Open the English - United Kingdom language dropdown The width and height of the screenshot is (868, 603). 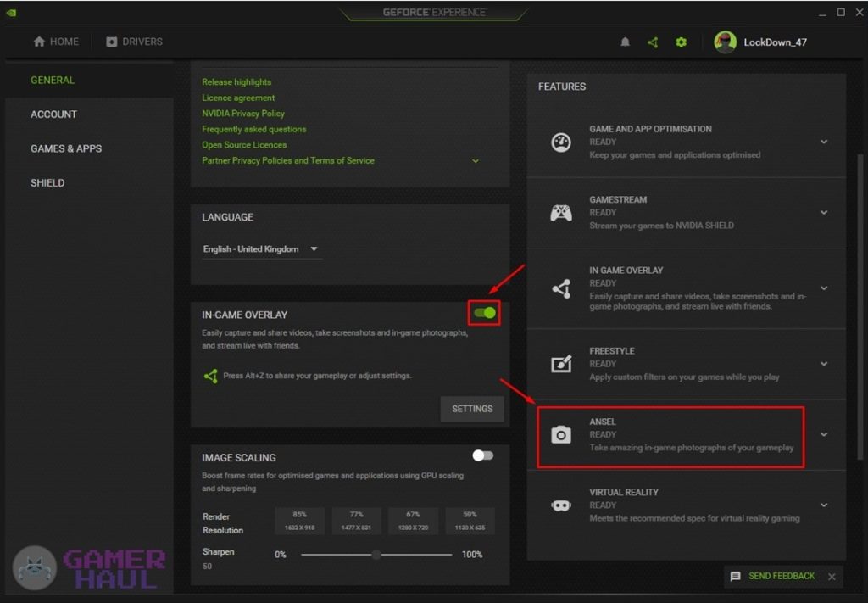pyautogui.click(x=261, y=249)
